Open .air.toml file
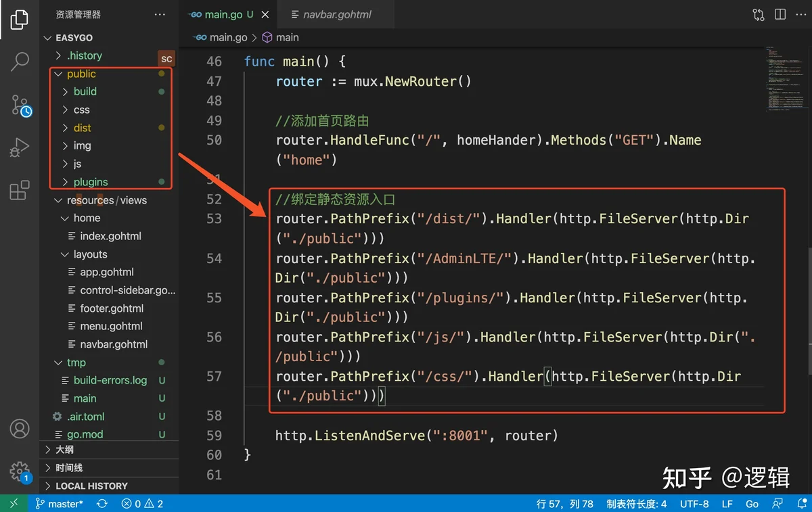The image size is (812, 512). pyautogui.click(x=108, y=417)
